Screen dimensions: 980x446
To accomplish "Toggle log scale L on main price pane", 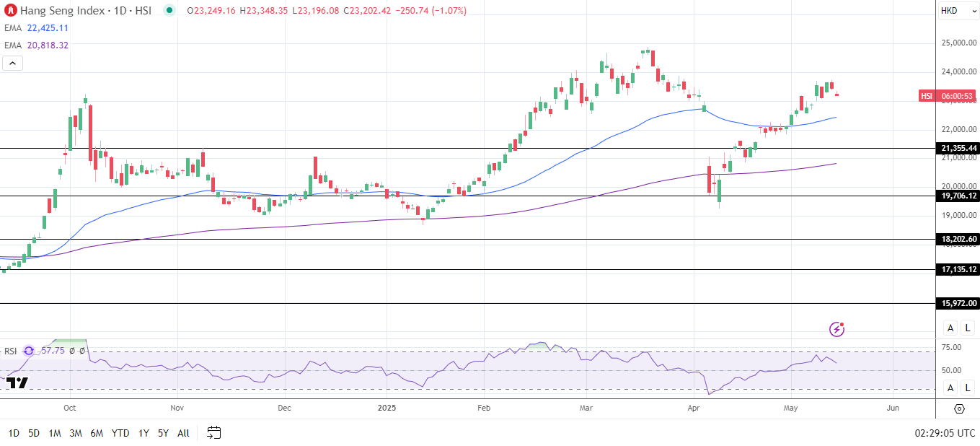I will [968, 328].
